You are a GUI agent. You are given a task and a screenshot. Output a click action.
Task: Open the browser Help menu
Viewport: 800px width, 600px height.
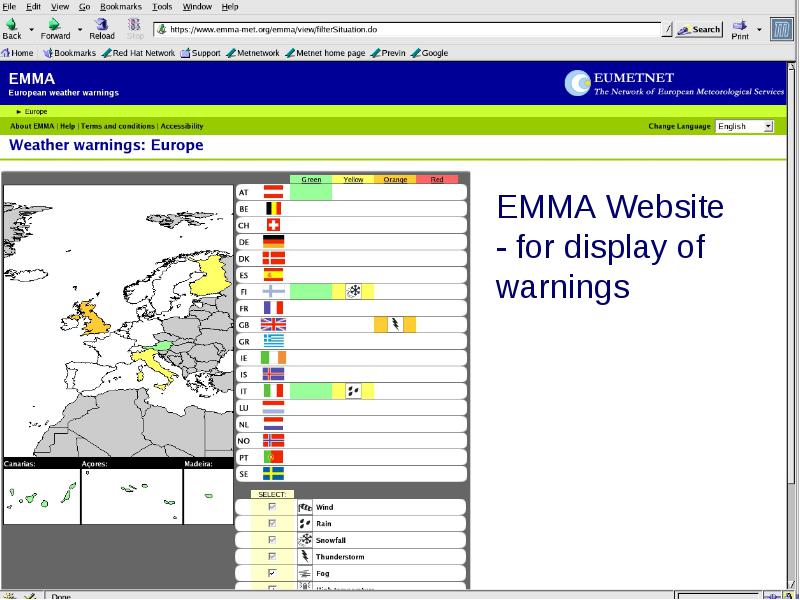(x=230, y=7)
